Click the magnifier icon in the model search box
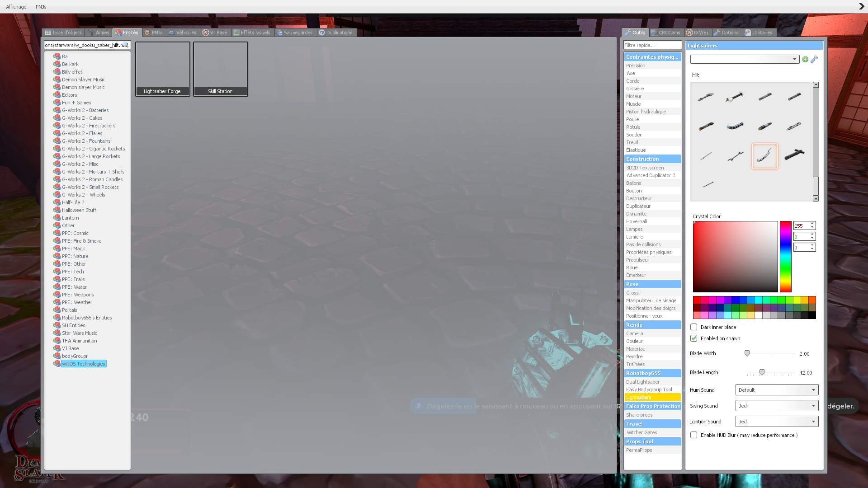This screenshot has width=868, height=488. click(126, 45)
